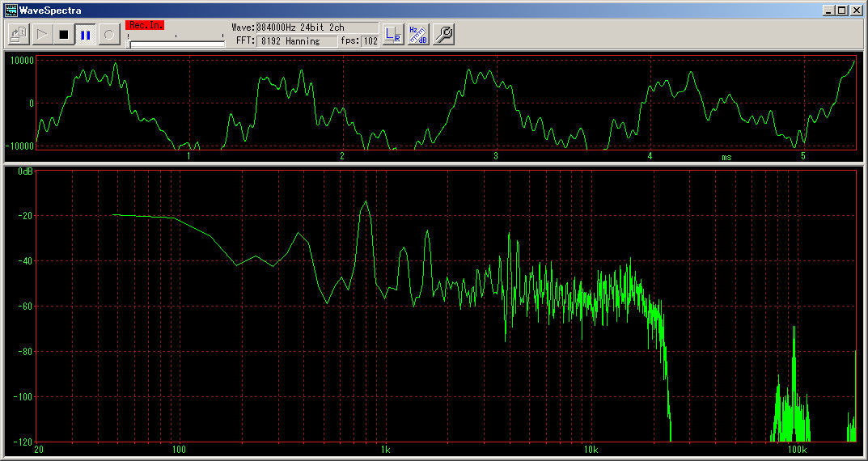The height and width of the screenshot is (461, 868).
Task: Open a wave file with the file icon
Action: pos(19,35)
